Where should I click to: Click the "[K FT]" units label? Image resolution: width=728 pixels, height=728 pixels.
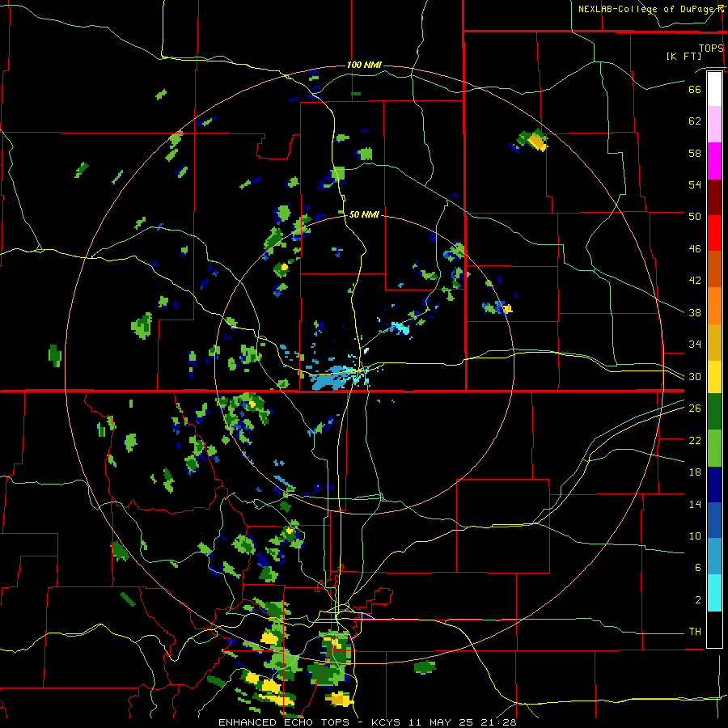click(x=684, y=56)
